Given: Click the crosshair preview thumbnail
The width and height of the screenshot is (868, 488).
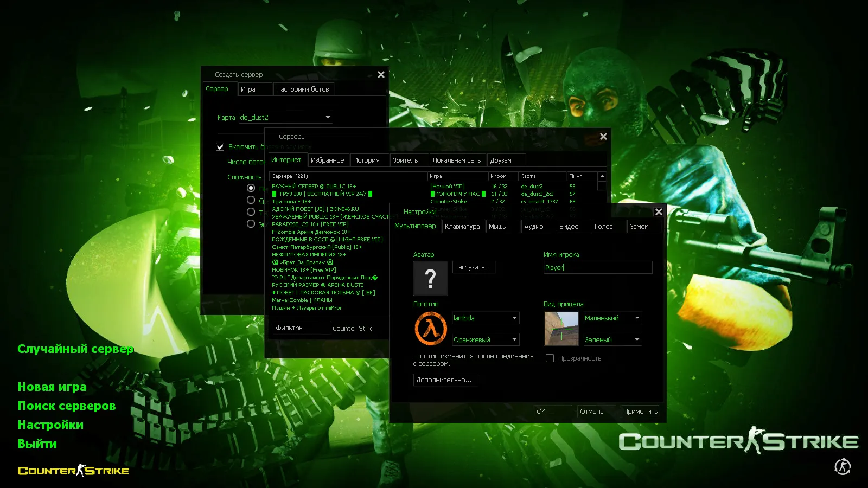Looking at the screenshot, I should click(x=560, y=329).
